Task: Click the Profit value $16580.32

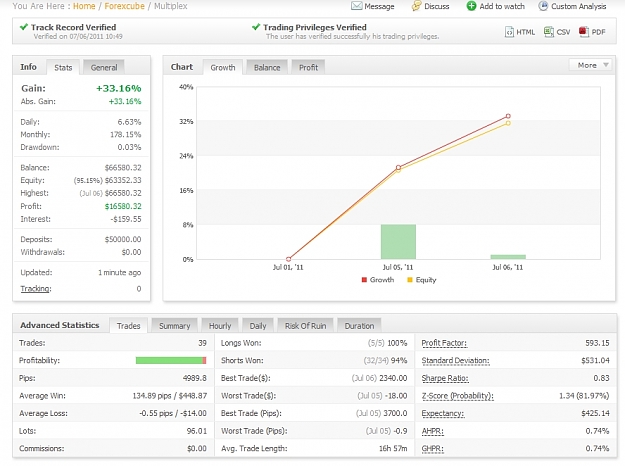Action: (x=123, y=206)
